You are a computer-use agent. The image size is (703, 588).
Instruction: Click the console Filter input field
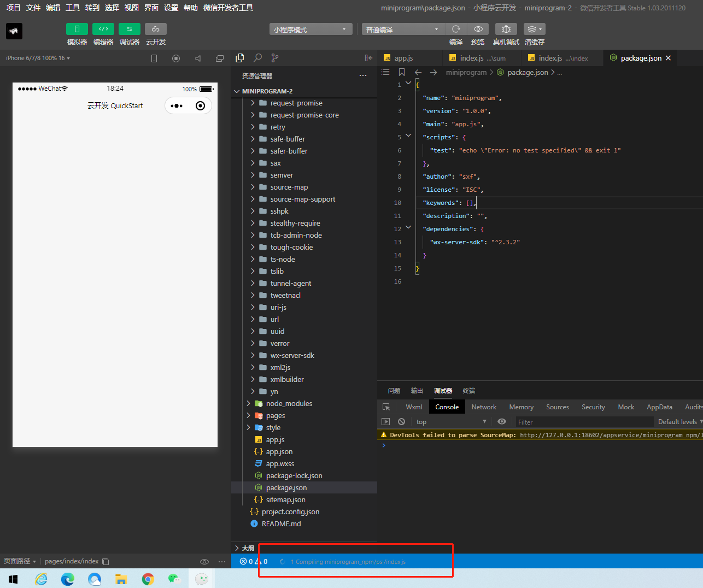tap(584, 422)
